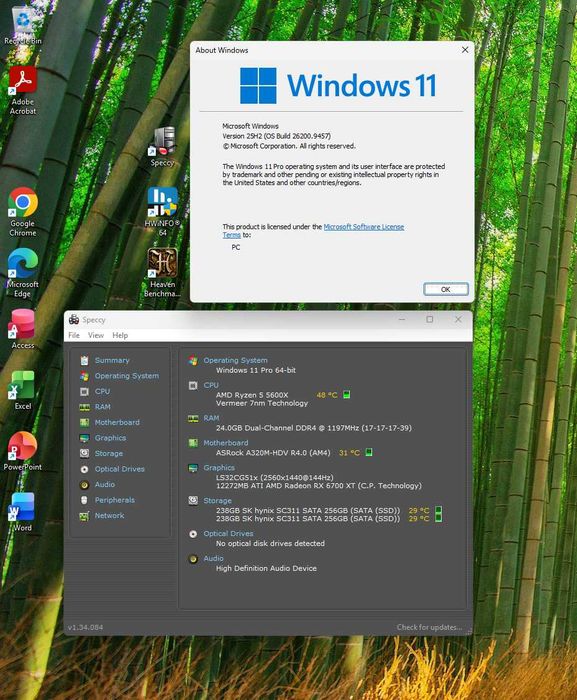
Task: Select the Speccy desktop shortcut
Action: 162,146
